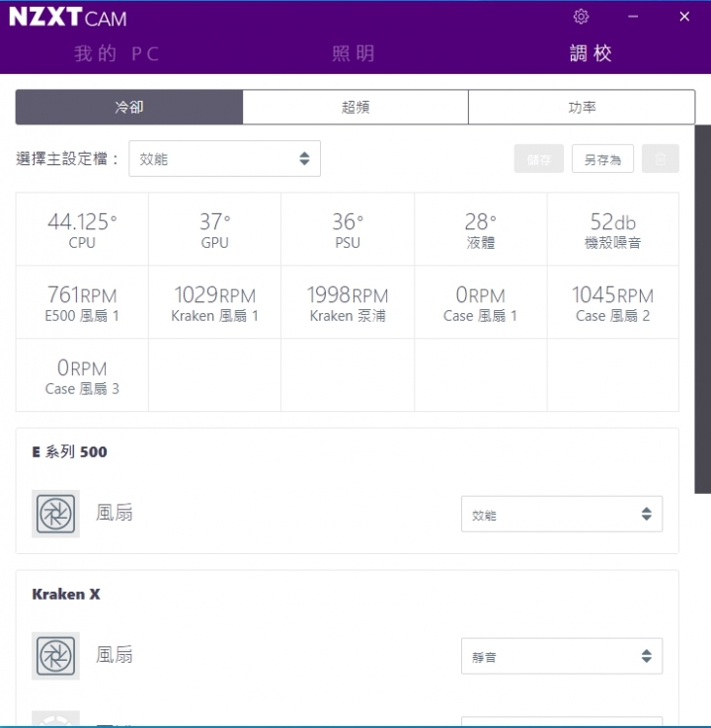This screenshot has height=728, width=711.
Task: Click 風扇 label under E 系列 500
Action: (115, 513)
